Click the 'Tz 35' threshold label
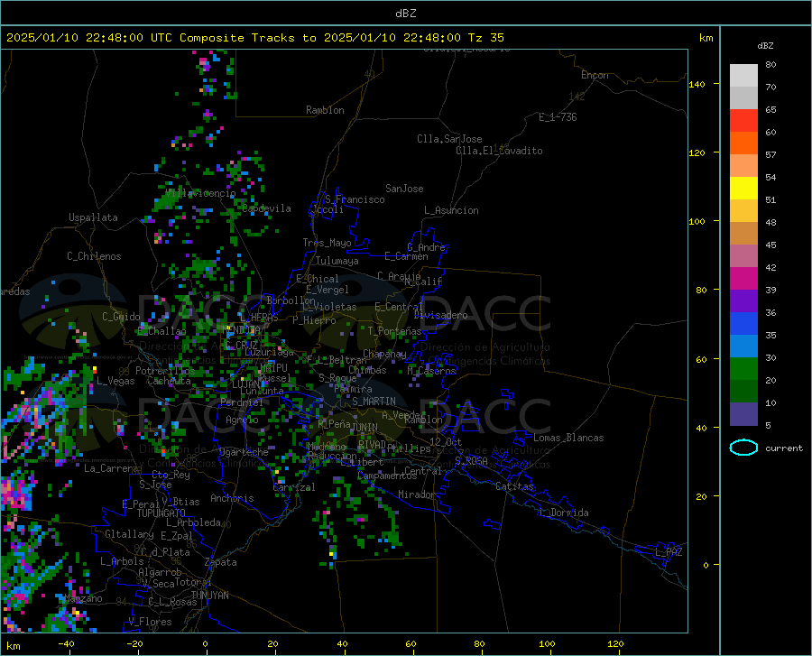The width and height of the screenshot is (812, 656). pos(485,38)
